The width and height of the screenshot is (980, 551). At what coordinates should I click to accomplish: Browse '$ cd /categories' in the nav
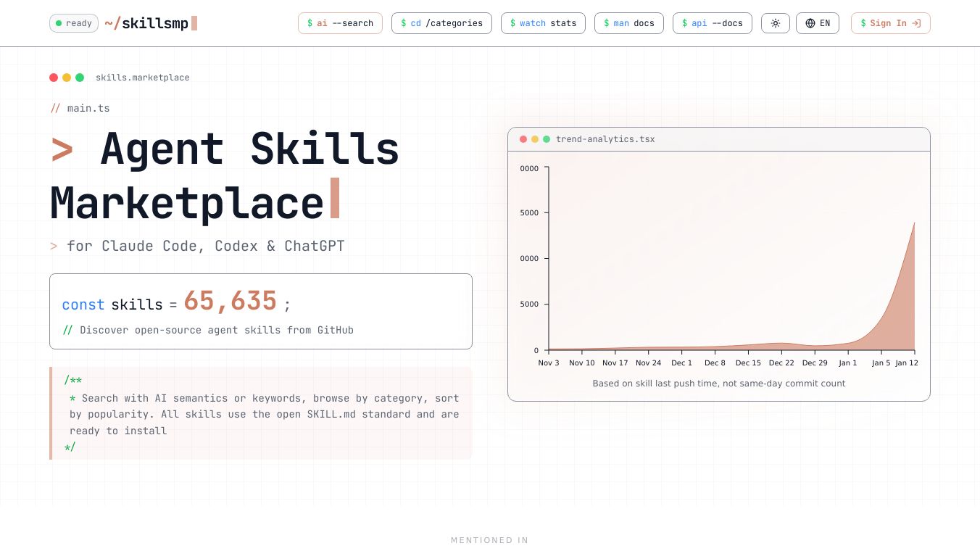[x=441, y=23]
